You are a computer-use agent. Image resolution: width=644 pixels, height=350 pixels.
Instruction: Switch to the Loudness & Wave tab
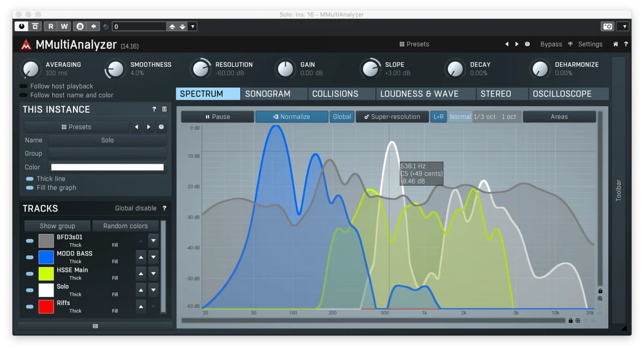click(426, 94)
